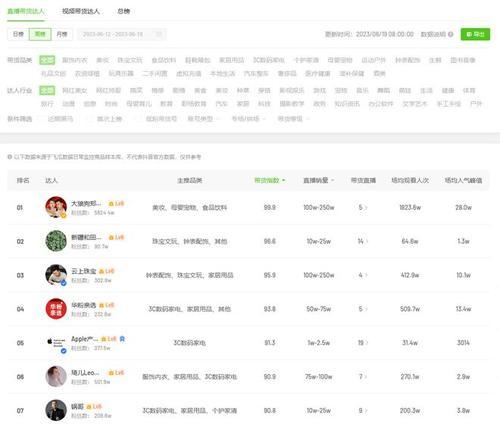Click the blue badge icon in Apple row
500x424 pixels.
122,339
